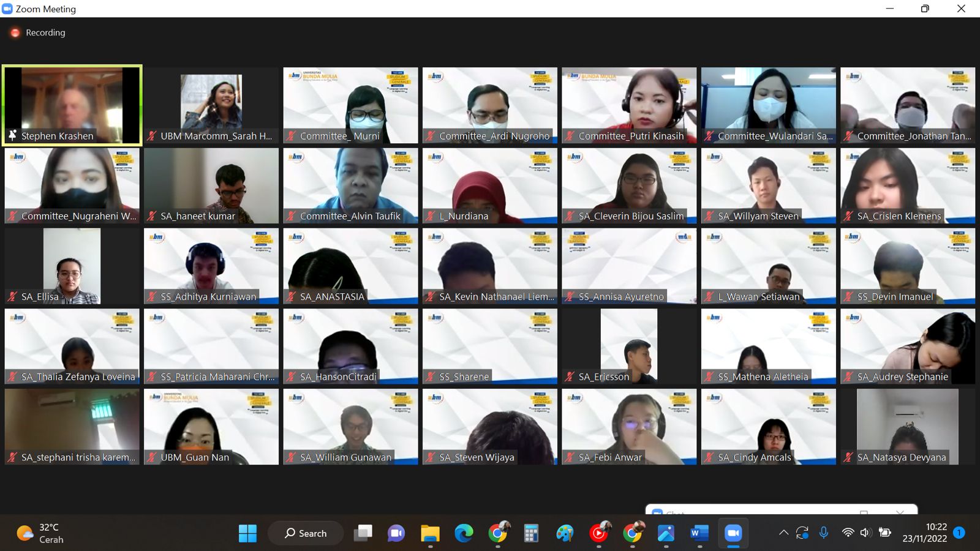The image size is (980, 551).
Task: Click the speaker volume icon
Action: pyautogui.click(x=865, y=533)
